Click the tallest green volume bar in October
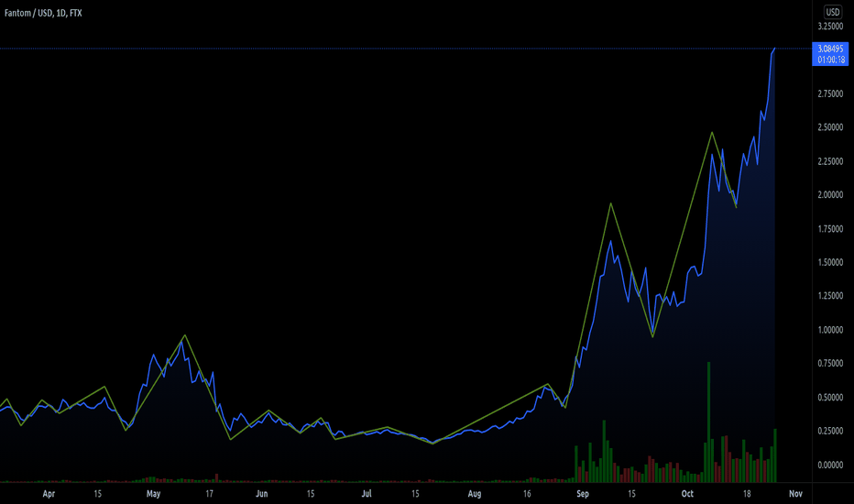The width and height of the screenshot is (854, 504). (708, 422)
